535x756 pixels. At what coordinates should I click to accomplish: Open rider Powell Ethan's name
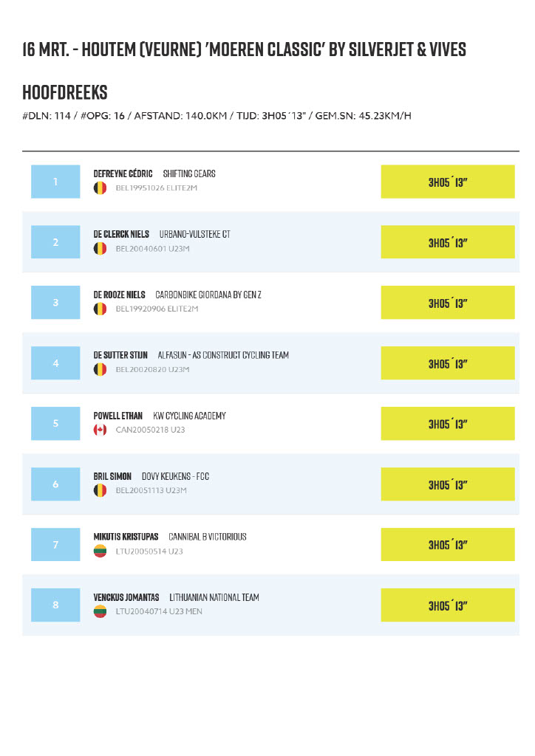[117, 416]
